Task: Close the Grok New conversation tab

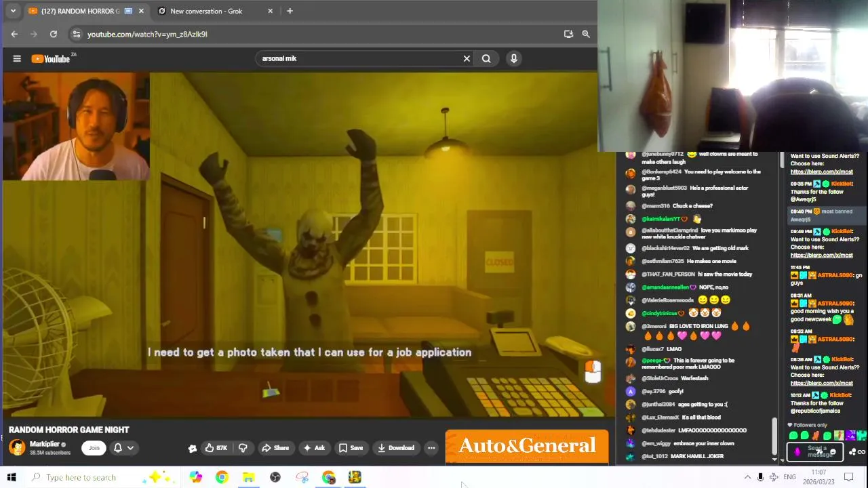Action: point(271,11)
